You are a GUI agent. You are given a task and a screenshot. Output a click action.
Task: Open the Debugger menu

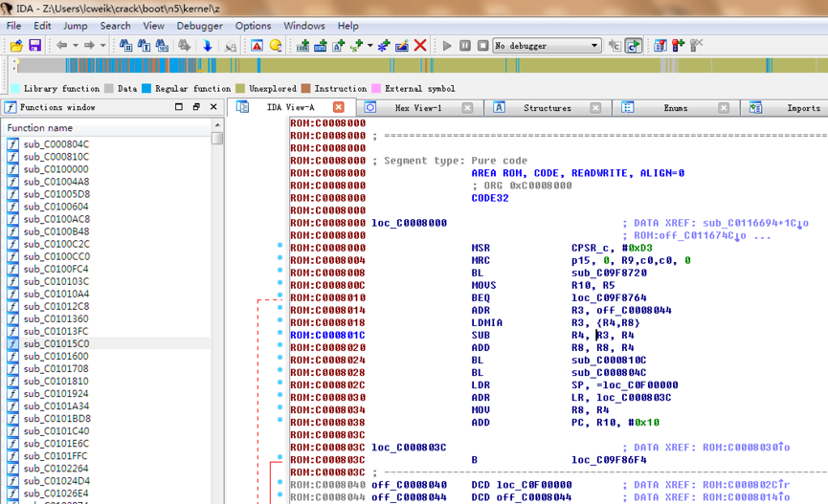pyautogui.click(x=199, y=26)
